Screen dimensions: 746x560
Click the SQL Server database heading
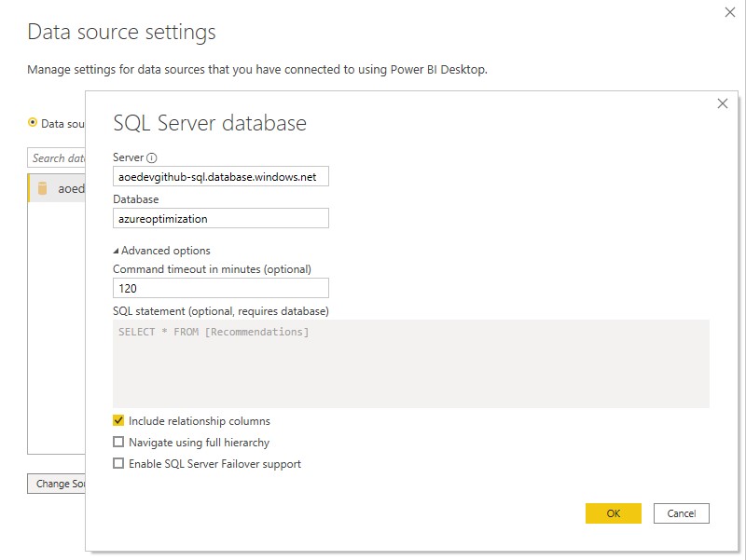tap(210, 123)
